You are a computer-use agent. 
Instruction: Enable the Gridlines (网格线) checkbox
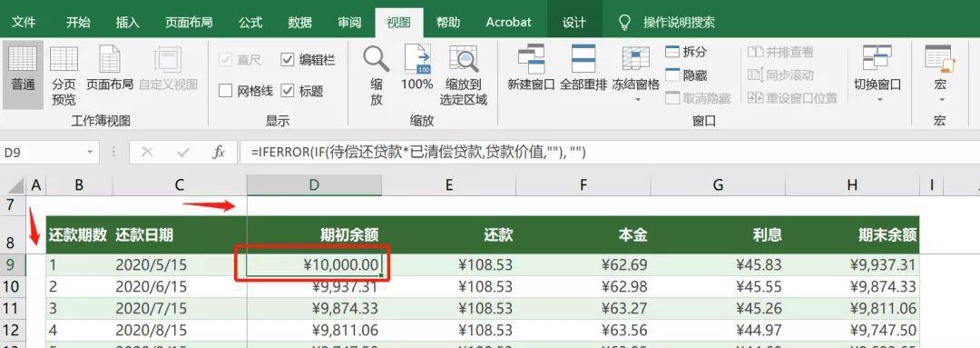[226, 92]
